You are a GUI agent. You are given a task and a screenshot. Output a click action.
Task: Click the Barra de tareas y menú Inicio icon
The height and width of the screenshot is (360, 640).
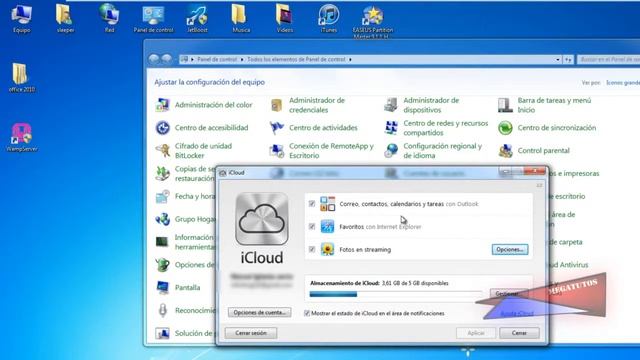tap(505, 105)
